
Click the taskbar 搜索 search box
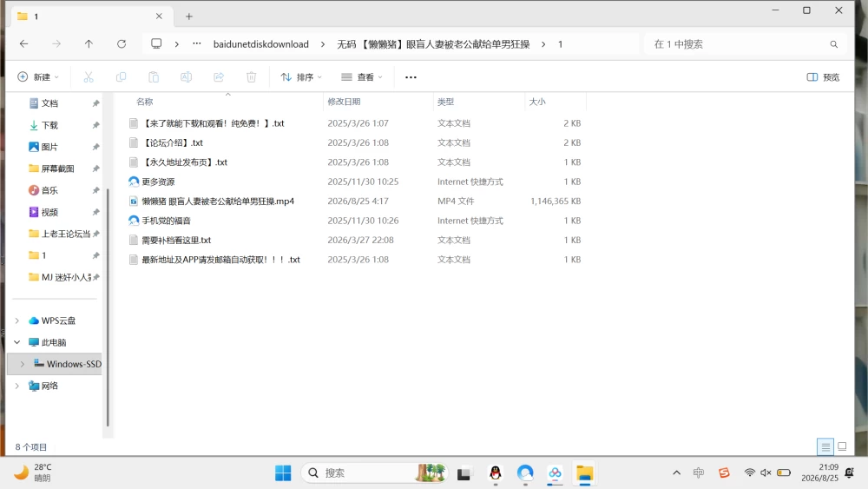click(x=374, y=473)
